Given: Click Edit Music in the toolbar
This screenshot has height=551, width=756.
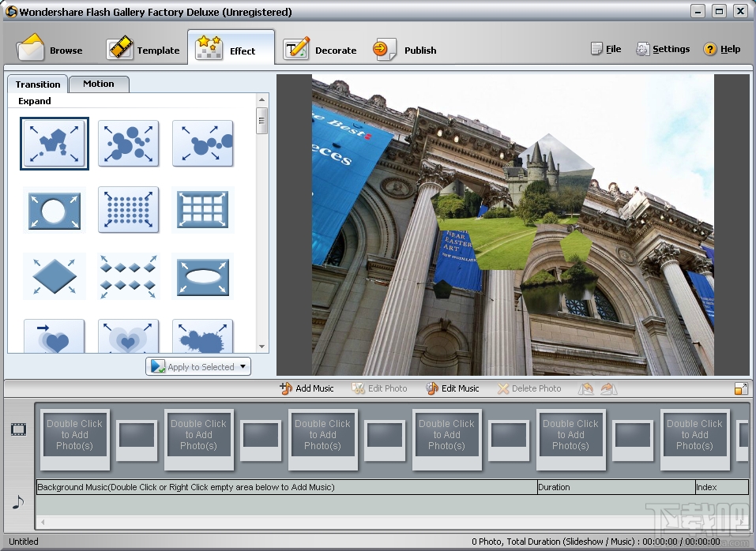Looking at the screenshot, I should coord(453,388).
